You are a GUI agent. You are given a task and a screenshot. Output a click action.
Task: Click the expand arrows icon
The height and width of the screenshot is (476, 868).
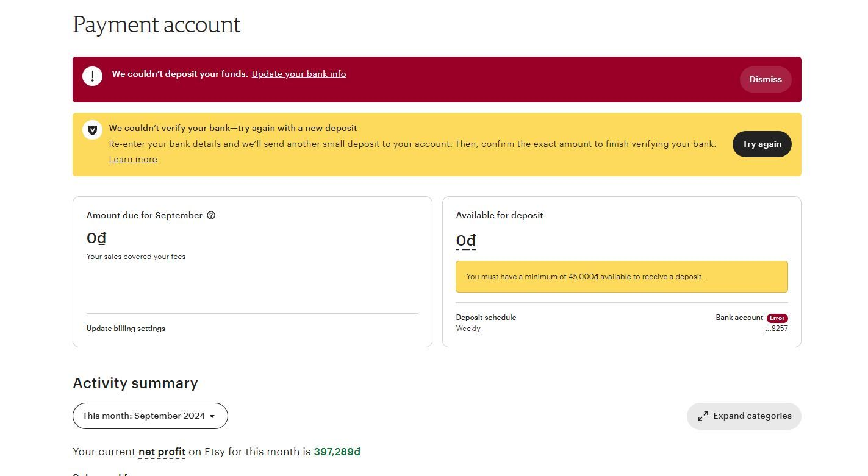click(703, 416)
